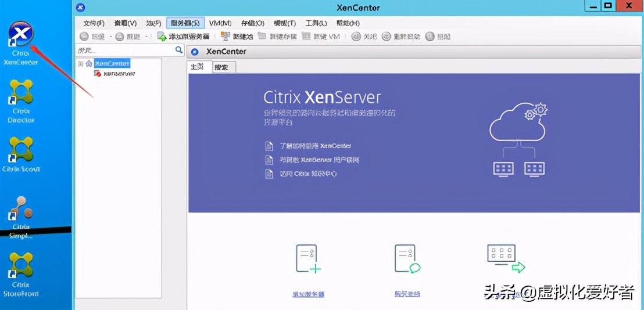Click the monitor icon with green arrow

click(506, 259)
